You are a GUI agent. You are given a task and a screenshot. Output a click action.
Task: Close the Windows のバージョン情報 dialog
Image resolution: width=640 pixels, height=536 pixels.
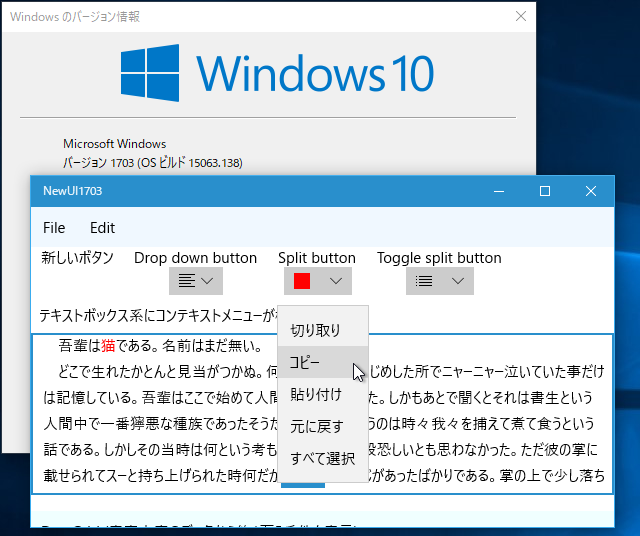coord(521,16)
